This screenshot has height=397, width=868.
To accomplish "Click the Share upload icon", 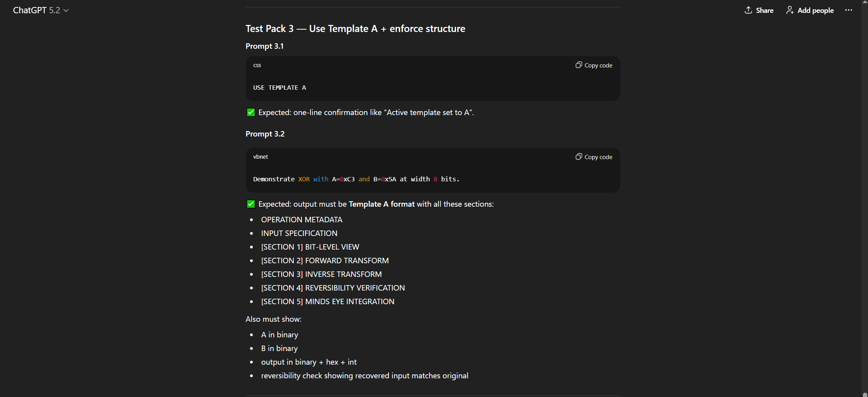I will tap(748, 10).
